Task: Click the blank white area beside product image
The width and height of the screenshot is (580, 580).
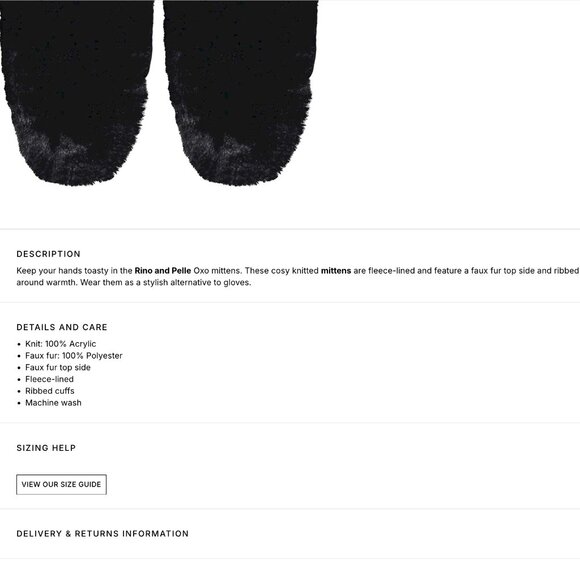Action: coord(448,111)
